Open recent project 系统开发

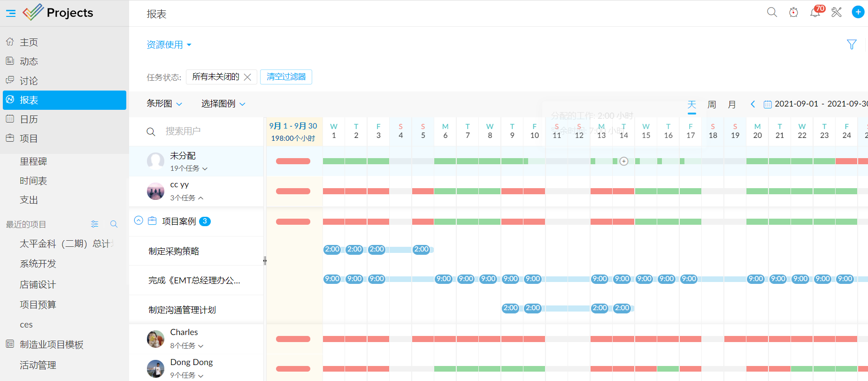coord(38,264)
